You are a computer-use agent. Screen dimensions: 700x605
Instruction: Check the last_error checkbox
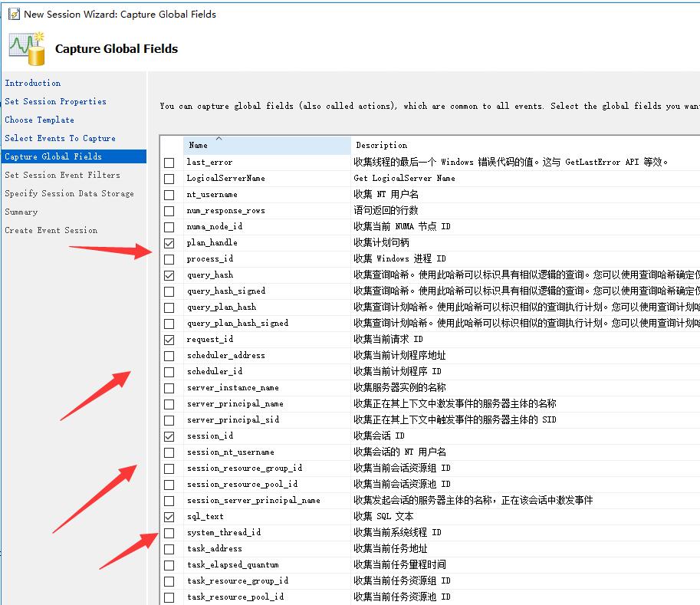(x=169, y=163)
